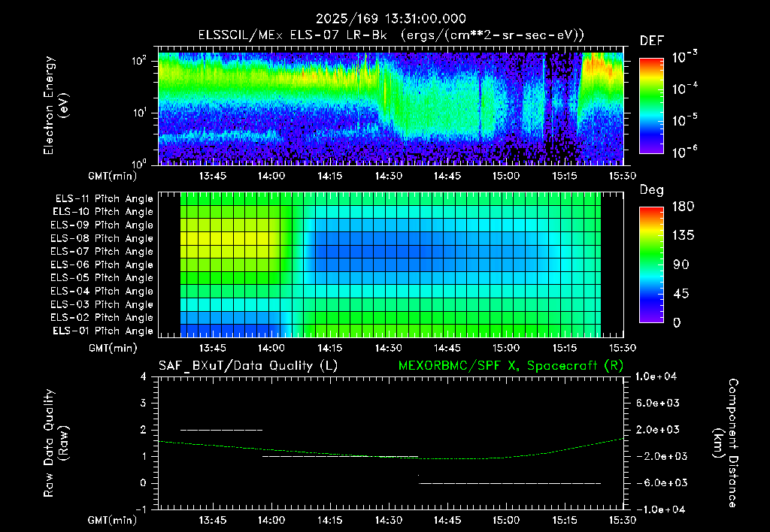Select the ELS-09 Pitch Angle row label
Viewport: 770px width, 532px height.
(102, 225)
